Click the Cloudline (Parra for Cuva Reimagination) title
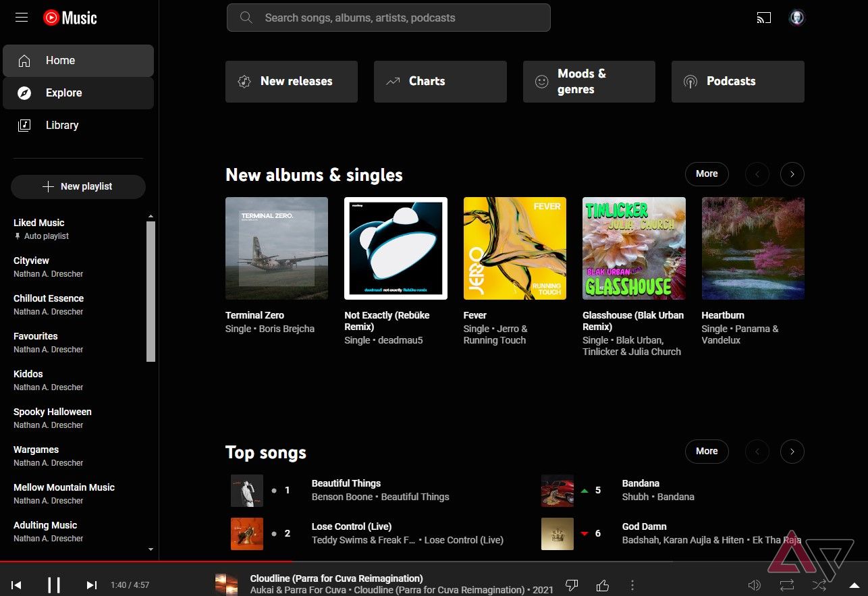 pyautogui.click(x=337, y=578)
